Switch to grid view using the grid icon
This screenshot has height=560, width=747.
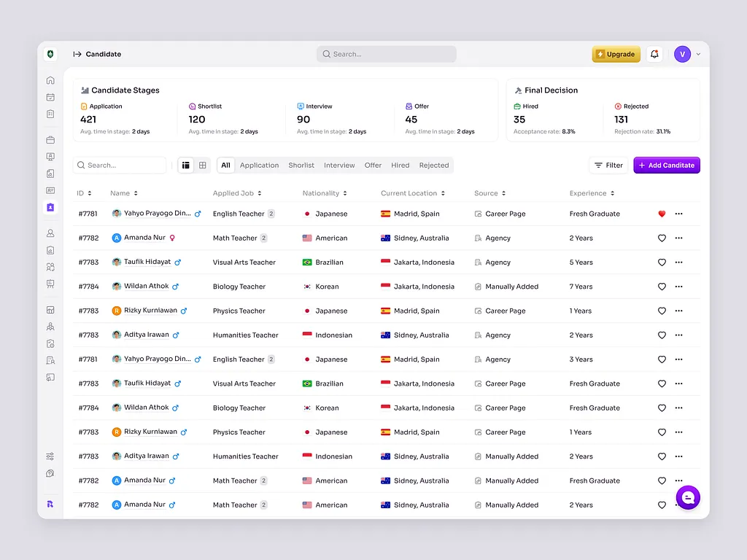click(202, 166)
